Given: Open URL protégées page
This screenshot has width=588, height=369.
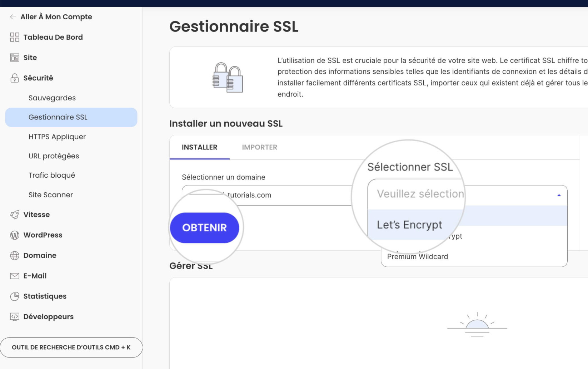Looking at the screenshot, I should [x=54, y=156].
